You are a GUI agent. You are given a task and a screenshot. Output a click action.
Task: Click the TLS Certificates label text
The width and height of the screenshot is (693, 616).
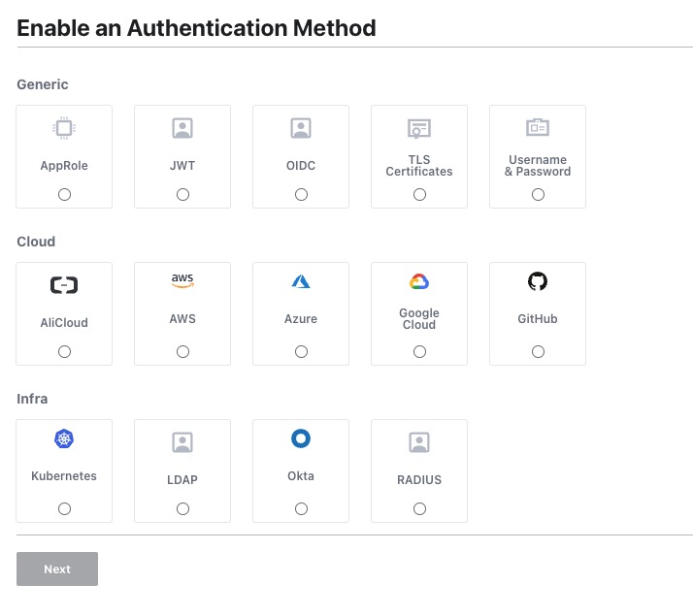[x=419, y=166]
